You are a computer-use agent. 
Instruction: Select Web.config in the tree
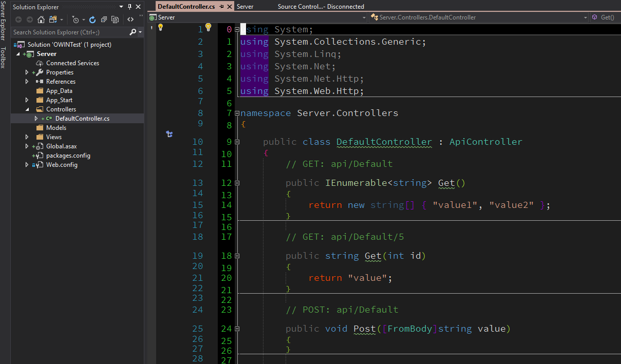pos(62,165)
